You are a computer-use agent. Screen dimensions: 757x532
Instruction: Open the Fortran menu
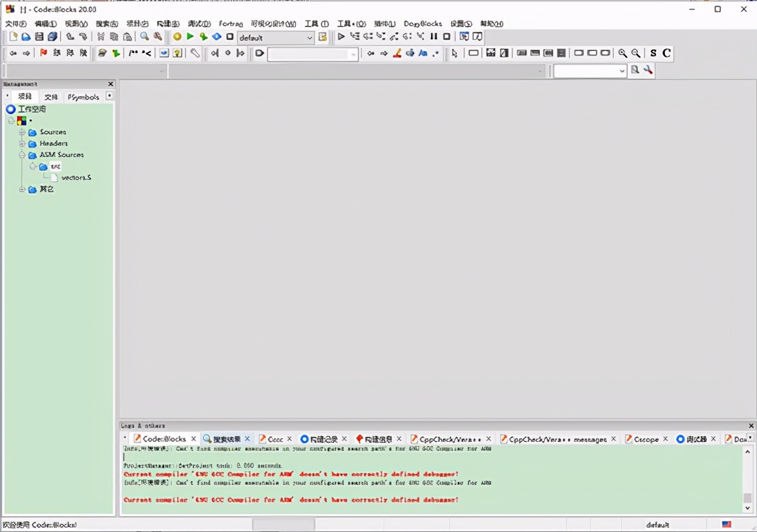pos(231,23)
